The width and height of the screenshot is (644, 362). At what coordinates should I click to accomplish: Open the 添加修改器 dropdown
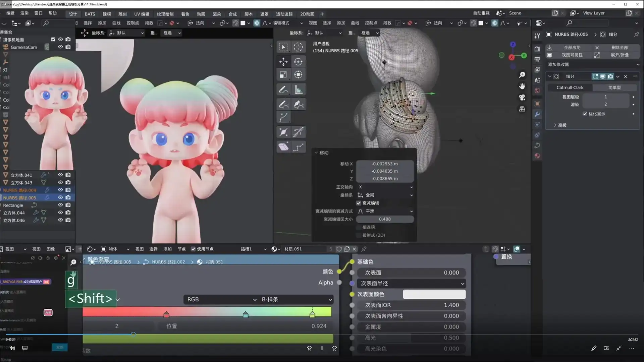592,64
